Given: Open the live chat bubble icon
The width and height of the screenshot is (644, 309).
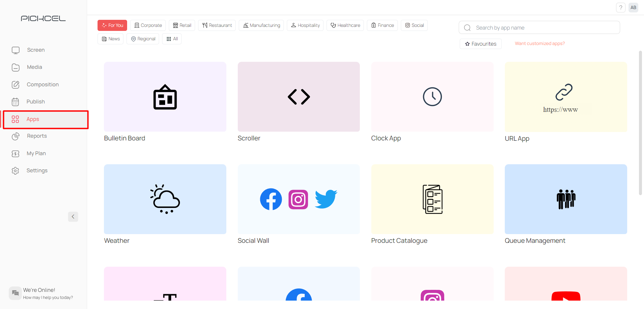Looking at the screenshot, I should (15, 293).
